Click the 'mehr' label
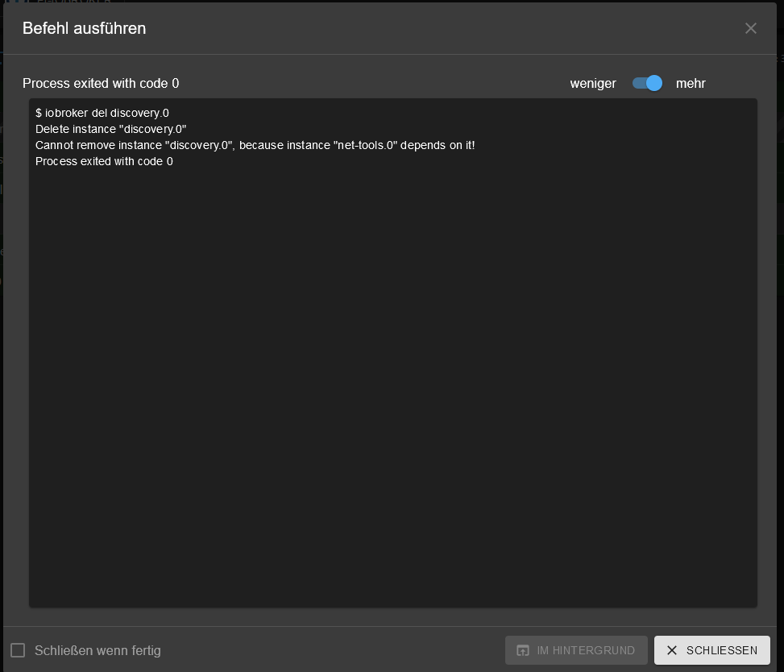The width and height of the screenshot is (784, 672). pyautogui.click(x=691, y=84)
